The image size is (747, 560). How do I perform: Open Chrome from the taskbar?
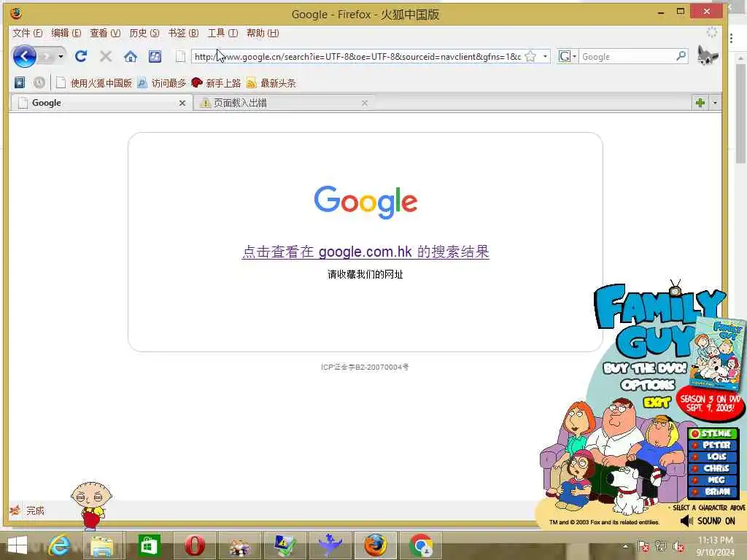(421, 545)
